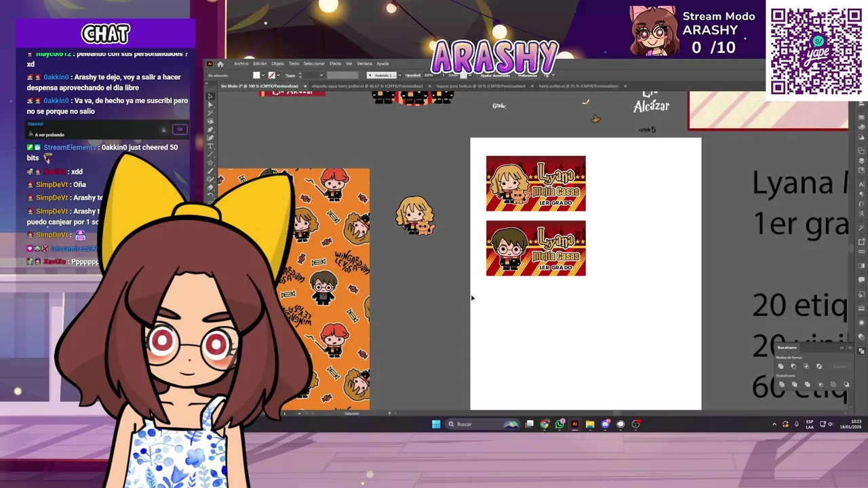868x488 pixels.
Task: Open the Seleccionar menu
Action: 314,64
